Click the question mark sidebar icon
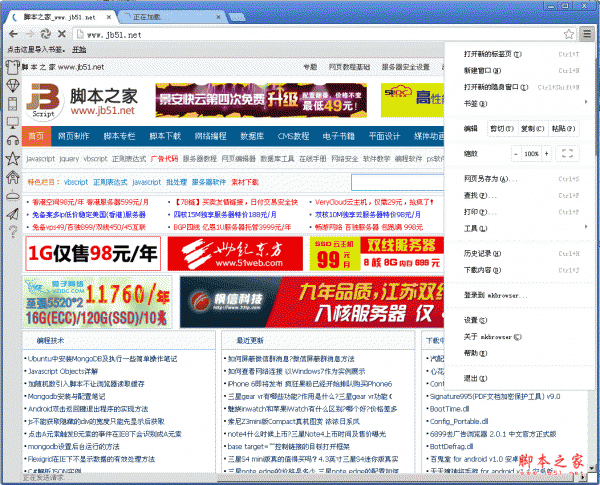The image size is (600, 485). (13, 232)
